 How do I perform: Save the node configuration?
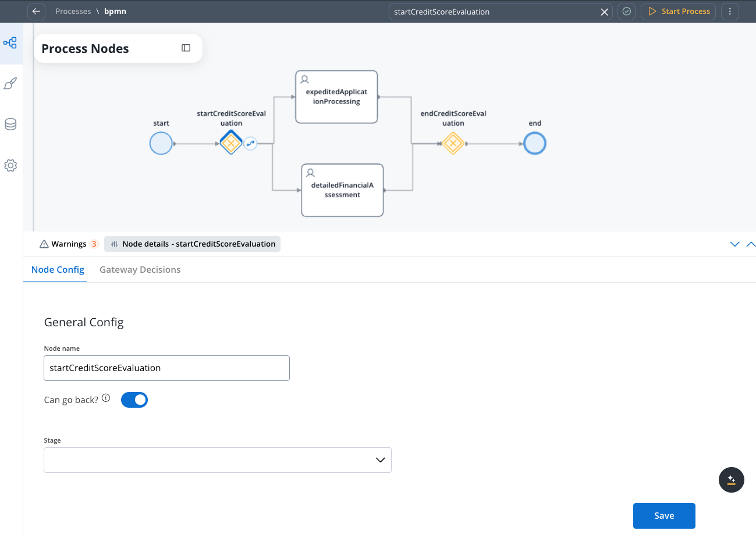tap(664, 515)
